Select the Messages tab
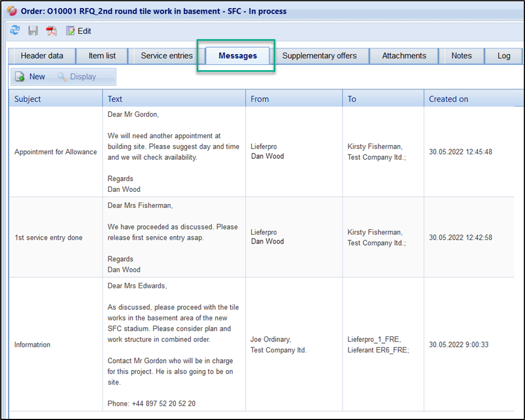Image resolution: width=525 pixels, height=420 pixels. pyautogui.click(x=237, y=56)
